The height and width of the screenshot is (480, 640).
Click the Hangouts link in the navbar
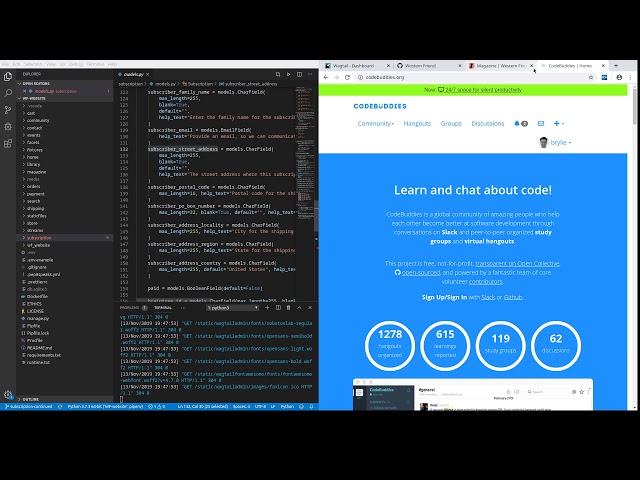[417, 123]
